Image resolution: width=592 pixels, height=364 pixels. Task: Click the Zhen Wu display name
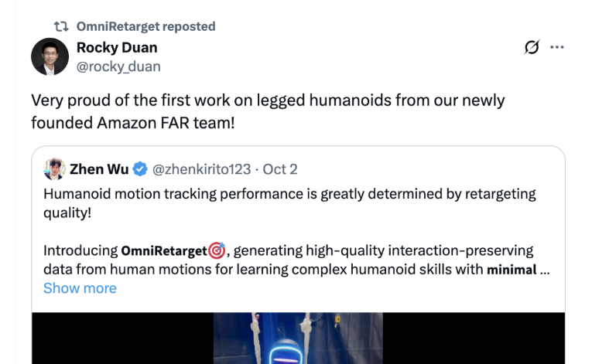pos(99,168)
